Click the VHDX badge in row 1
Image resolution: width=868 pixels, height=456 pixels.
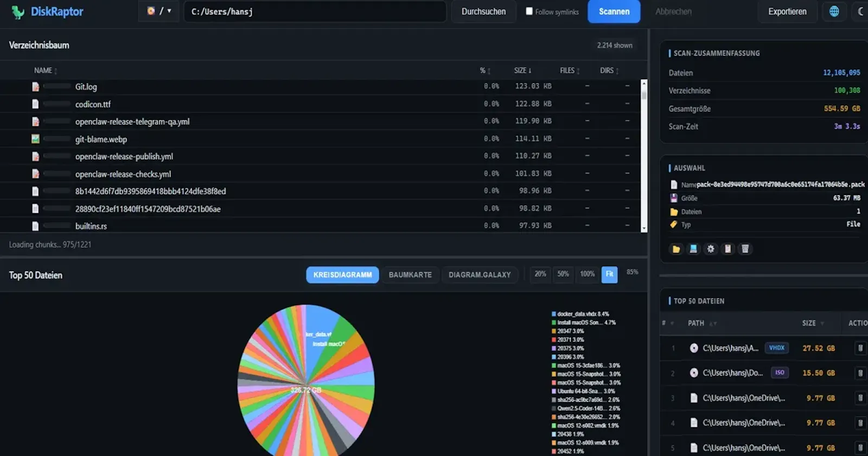(x=777, y=348)
